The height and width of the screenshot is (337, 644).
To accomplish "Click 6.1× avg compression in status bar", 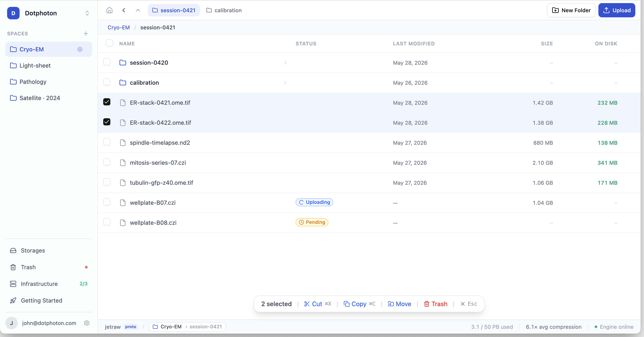I will (x=553, y=327).
